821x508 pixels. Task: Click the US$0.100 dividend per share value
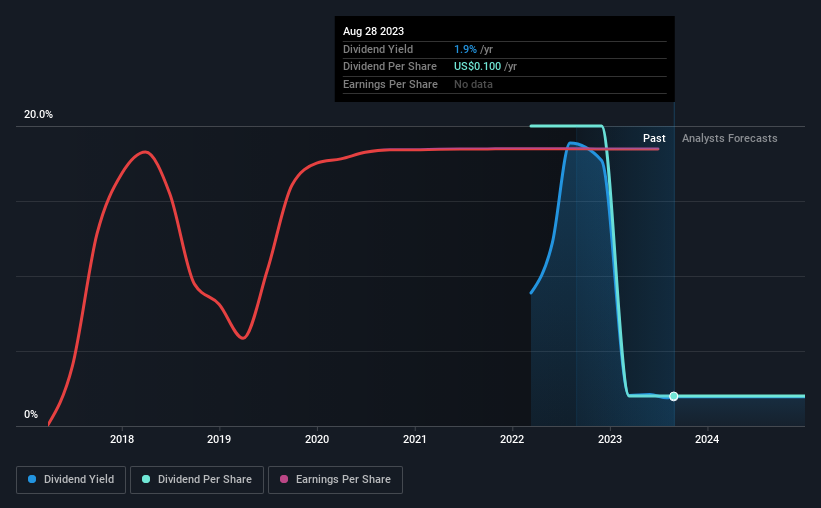[478, 67]
